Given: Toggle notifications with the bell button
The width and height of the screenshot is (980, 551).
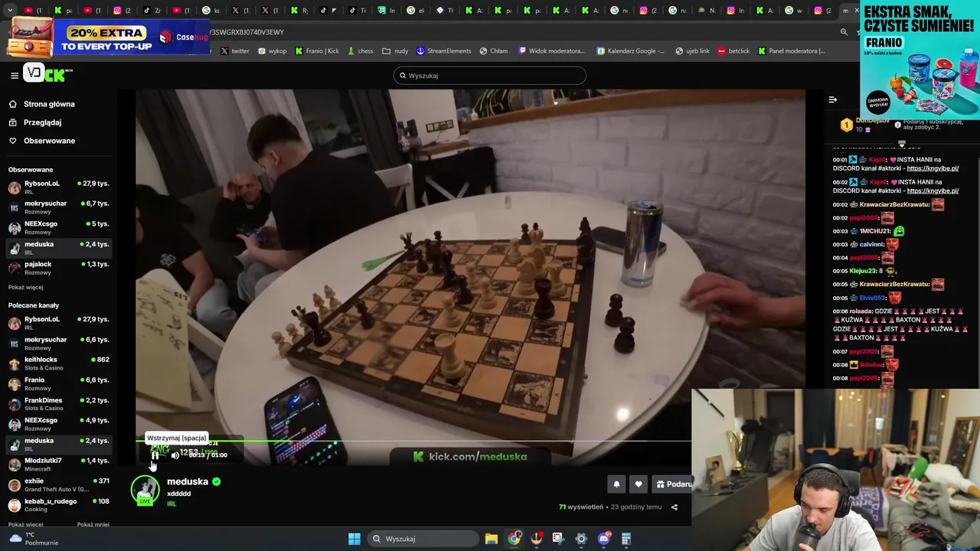Looking at the screenshot, I should [616, 484].
